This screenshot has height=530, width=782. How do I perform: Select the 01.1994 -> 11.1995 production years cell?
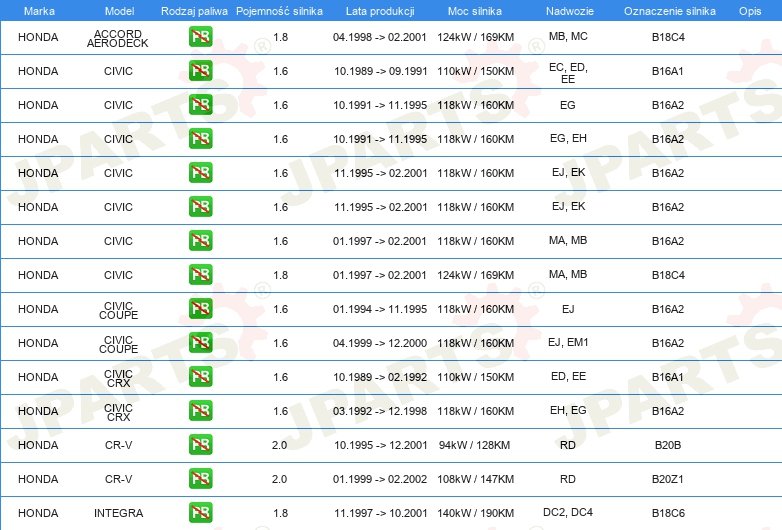[x=380, y=309]
